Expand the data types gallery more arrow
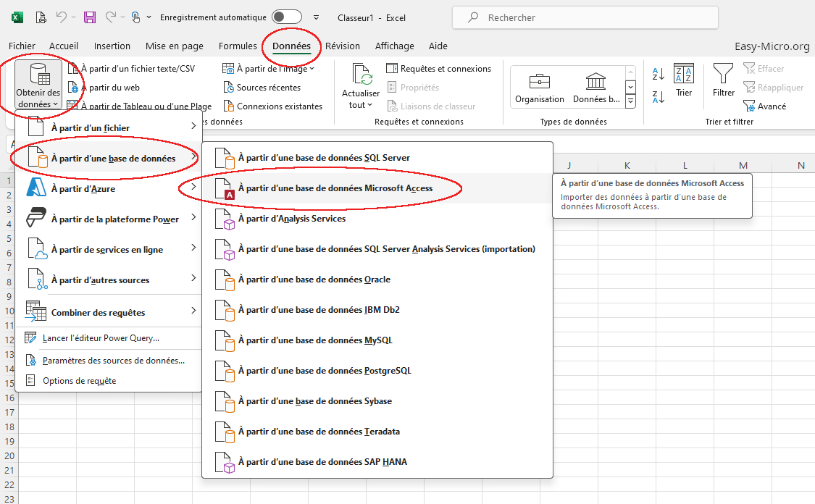Image resolution: width=815 pixels, height=504 pixels. pyautogui.click(x=630, y=101)
